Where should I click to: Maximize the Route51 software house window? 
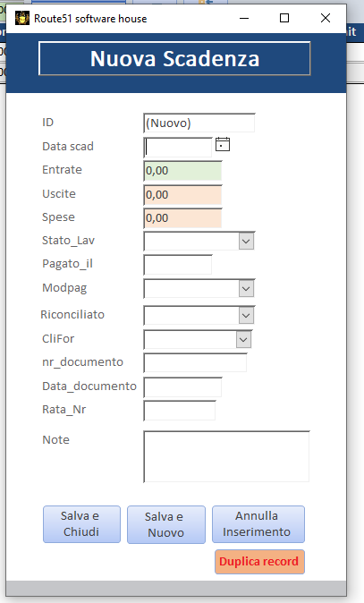(284, 18)
